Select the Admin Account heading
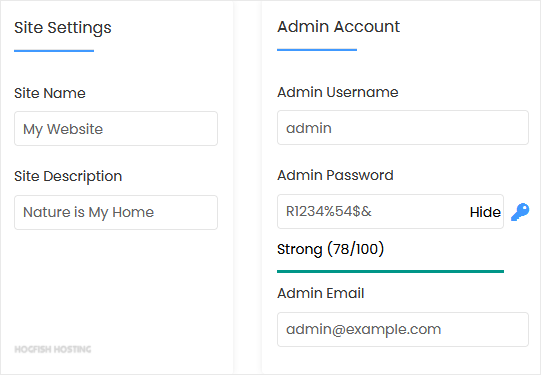The width and height of the screenshot is (541, 375). click(x=338, y=27)
